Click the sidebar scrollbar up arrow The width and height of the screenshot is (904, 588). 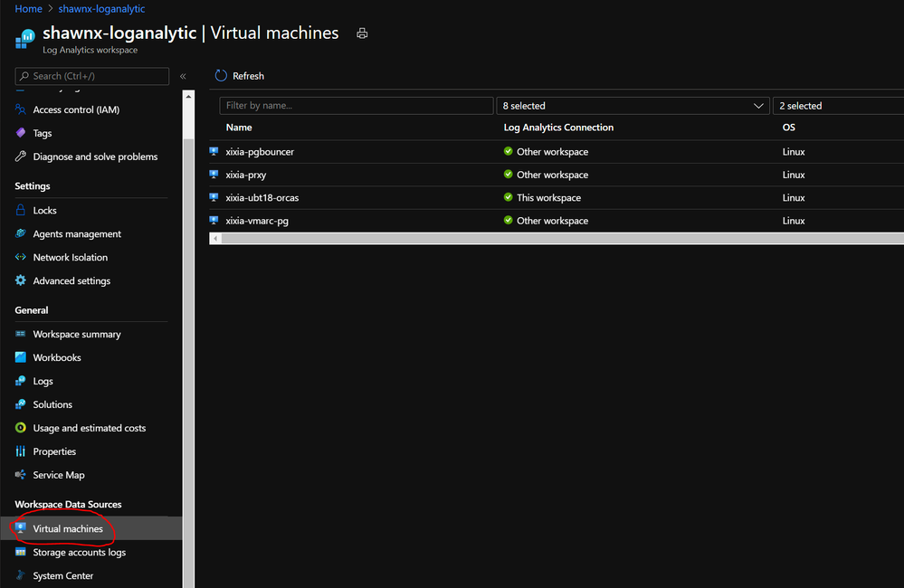[x=188, y=97]
